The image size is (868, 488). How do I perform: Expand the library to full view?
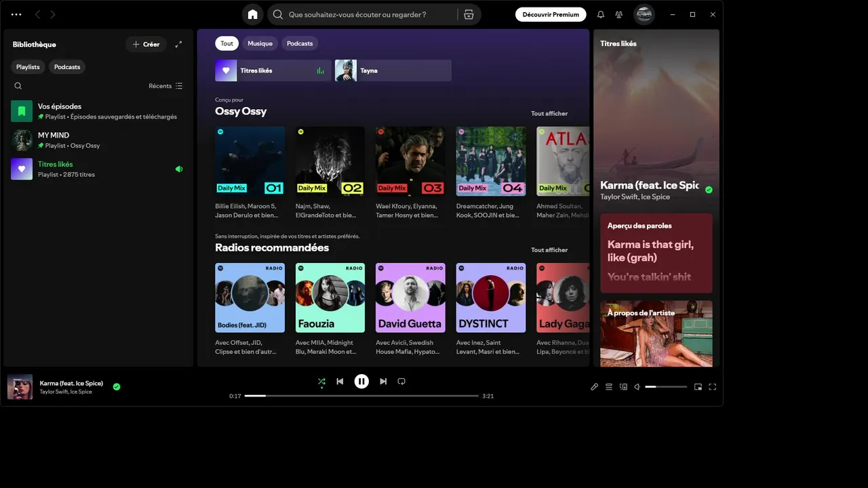click(178, 44)
